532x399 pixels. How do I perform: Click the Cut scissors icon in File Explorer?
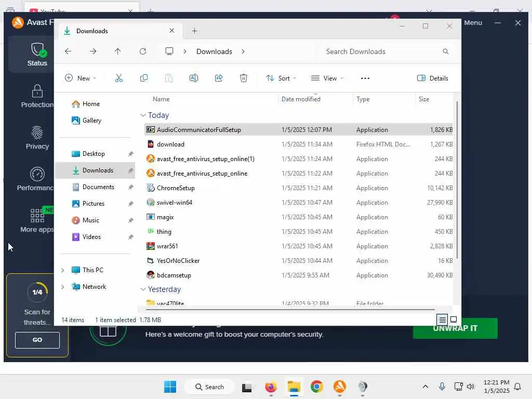coord(119,78)
